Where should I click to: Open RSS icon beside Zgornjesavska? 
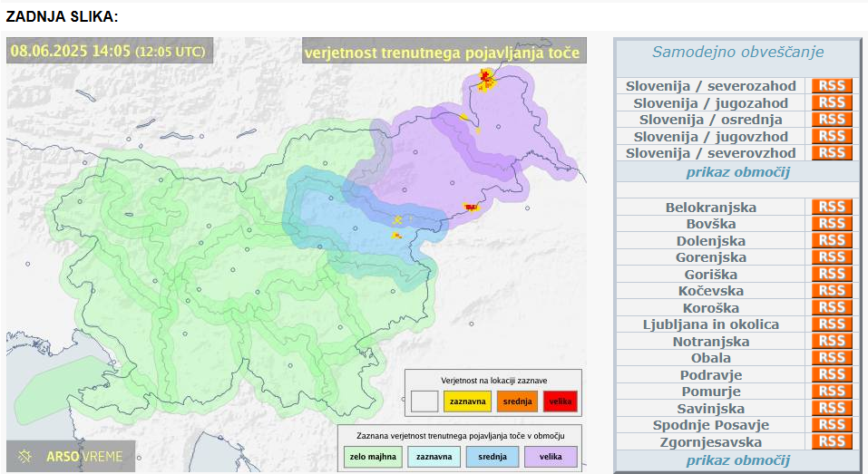pos(831,442)
